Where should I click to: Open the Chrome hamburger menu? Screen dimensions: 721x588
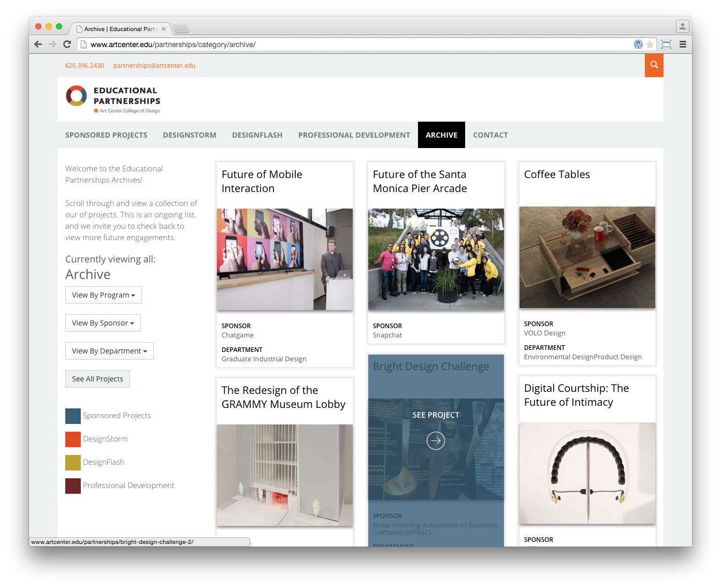pyautogui.click(x=683, y=45)
